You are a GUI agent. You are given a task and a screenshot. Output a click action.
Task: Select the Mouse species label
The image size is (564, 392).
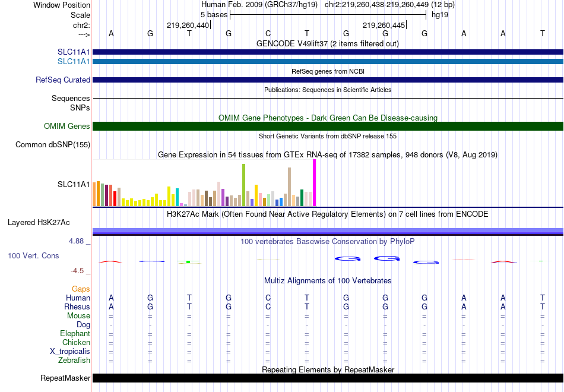click(x=78, y=316)
